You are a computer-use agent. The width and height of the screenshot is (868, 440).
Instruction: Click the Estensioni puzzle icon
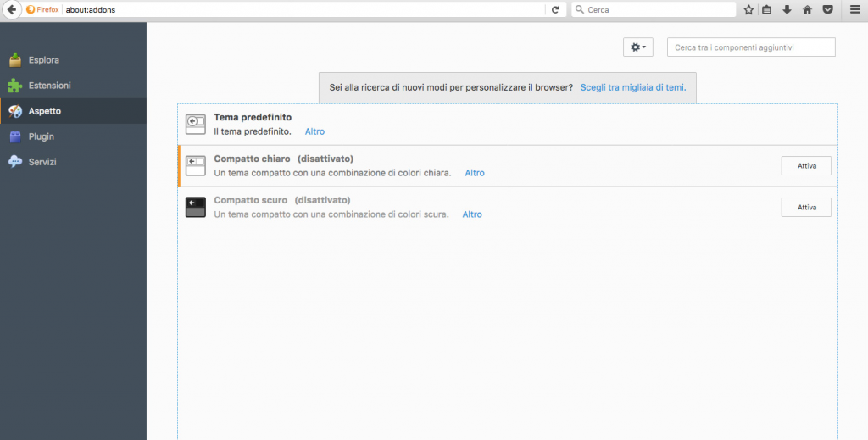[15, 86]
